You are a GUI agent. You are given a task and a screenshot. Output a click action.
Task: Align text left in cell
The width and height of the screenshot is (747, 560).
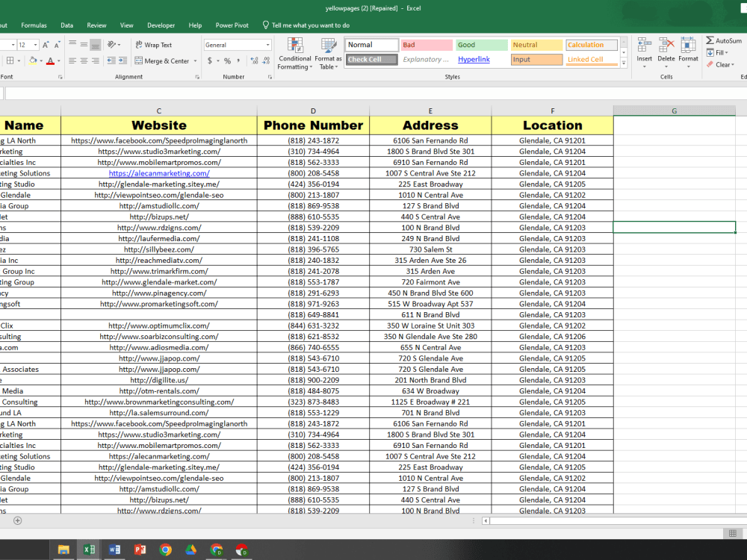click(72, 60)
